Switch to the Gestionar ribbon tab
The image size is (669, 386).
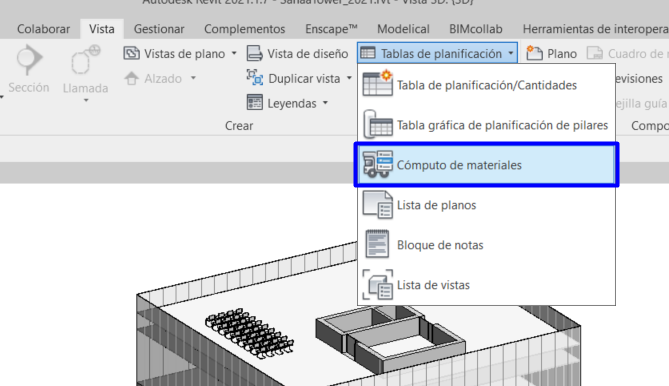pos(159,29)
